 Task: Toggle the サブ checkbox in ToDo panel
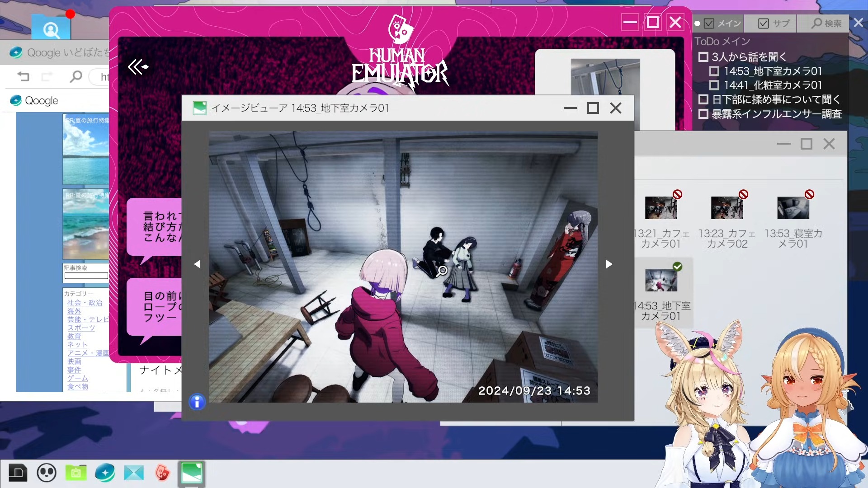coord(763,23)
